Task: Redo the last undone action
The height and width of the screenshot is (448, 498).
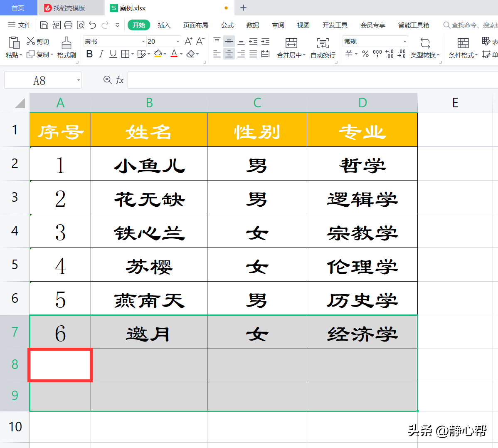Action: [x=105, y=25]
